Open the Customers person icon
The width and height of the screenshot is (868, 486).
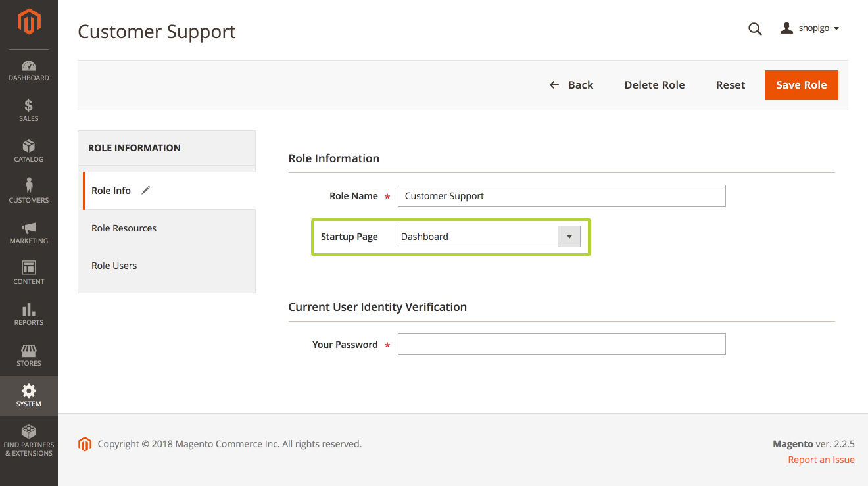point(29,187)
